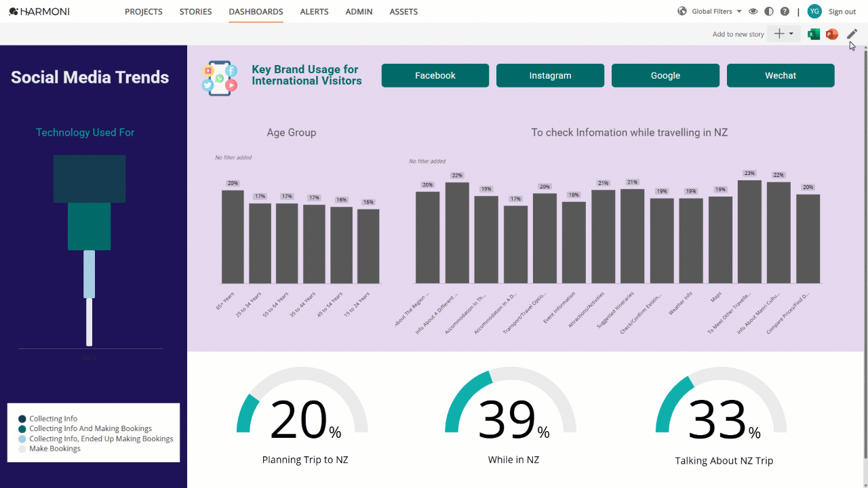Viewport: 868px width, 488px height.
Task: Click the Facebook brand button
Action: tap(435, 76)
